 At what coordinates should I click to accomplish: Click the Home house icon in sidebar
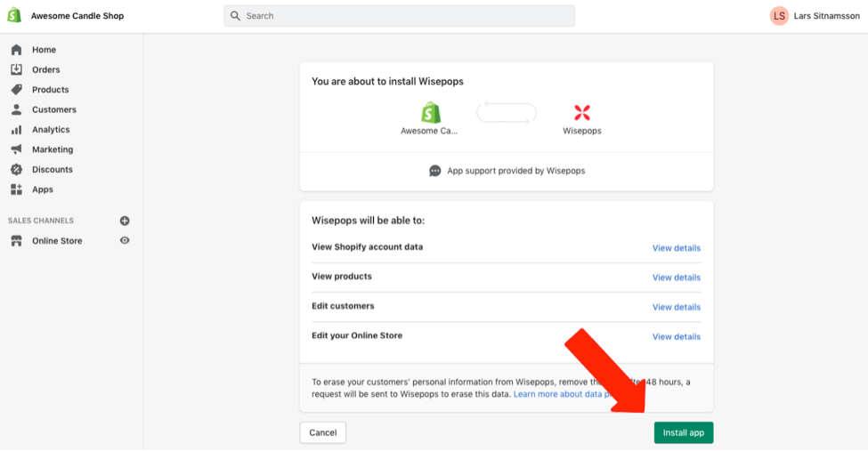point(17,50)
